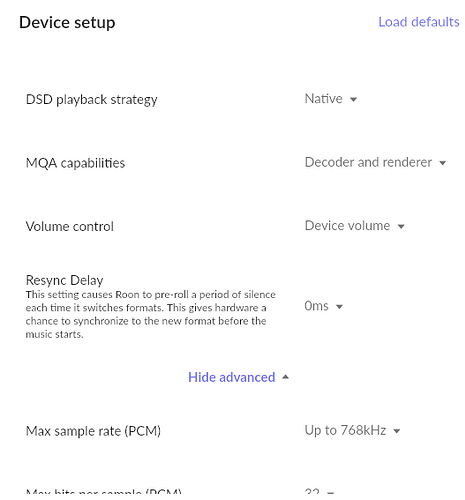Click the caret icon next to 0ms

tap(339, 306)
